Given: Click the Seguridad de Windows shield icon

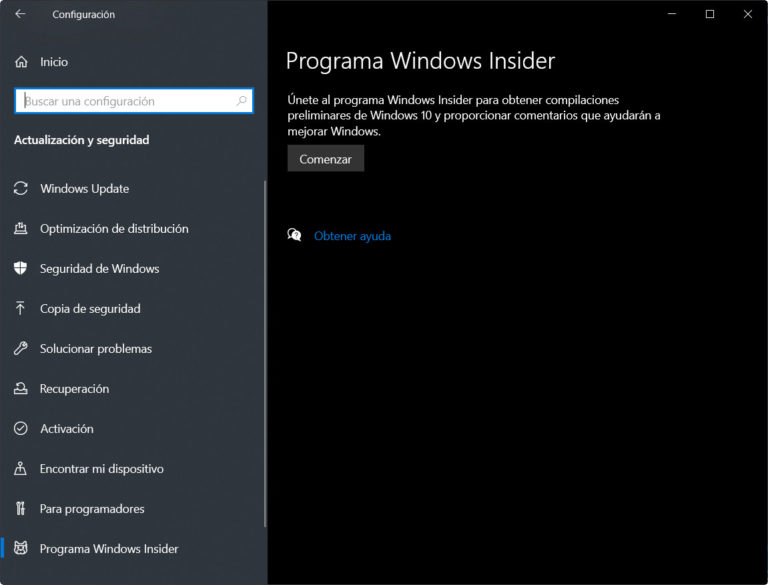Looking at the screenshot, I should 21,268.
